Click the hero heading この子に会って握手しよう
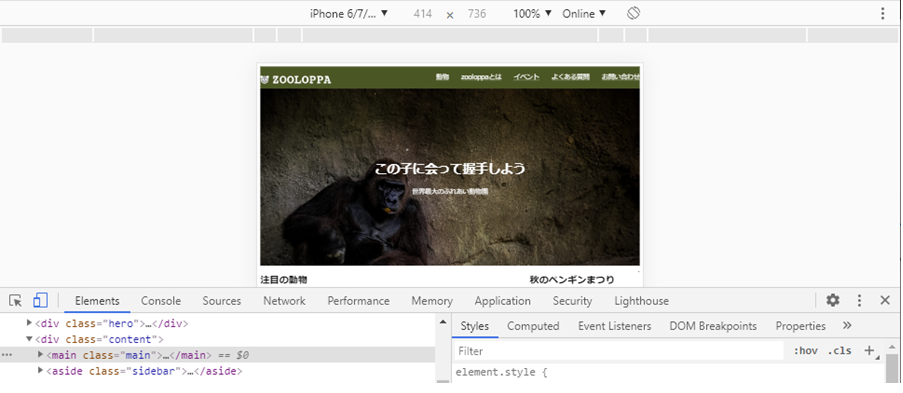 tap(450, 169)
